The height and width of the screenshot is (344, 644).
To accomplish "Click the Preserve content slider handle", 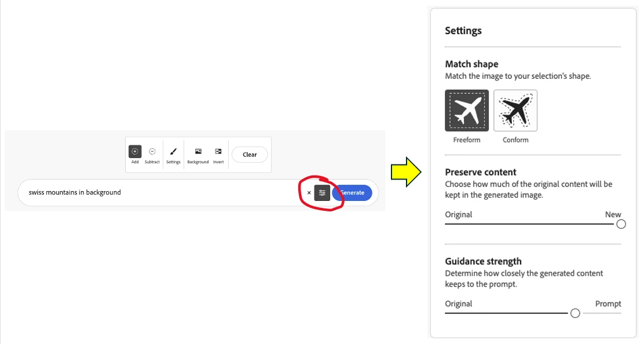I will click(621, 224).
